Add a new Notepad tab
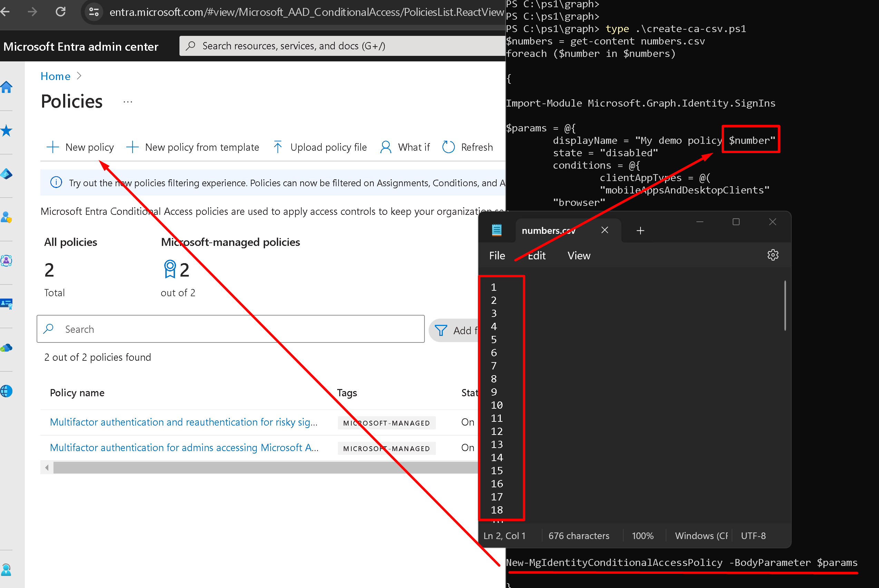Viewport: 879px width, 588px height. click(640, 231)
